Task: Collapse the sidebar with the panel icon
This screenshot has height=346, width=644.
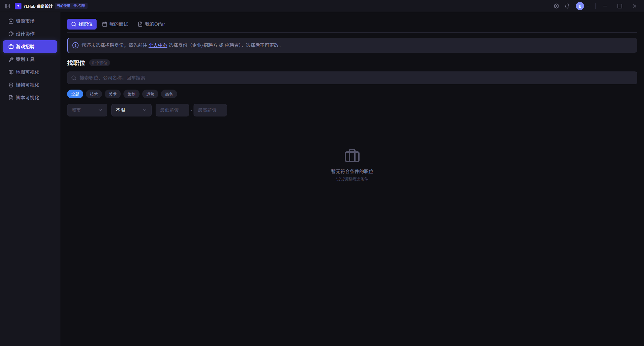Action: [7, 6]
